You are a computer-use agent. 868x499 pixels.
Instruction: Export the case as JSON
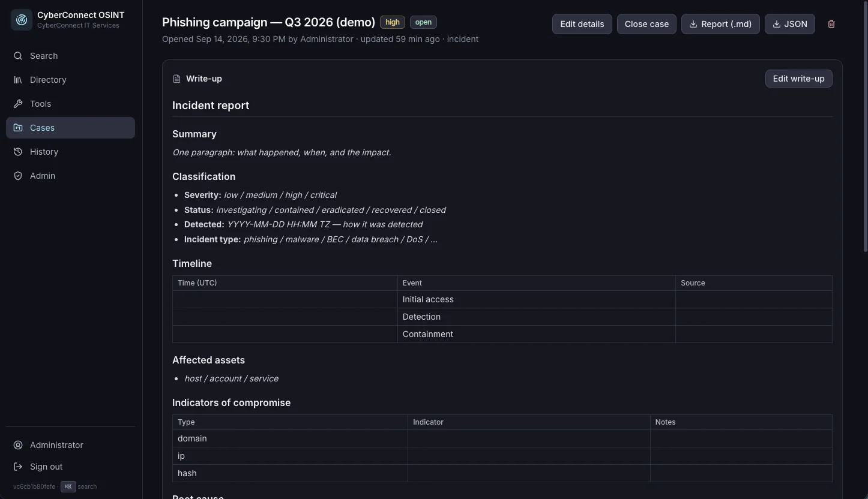tap(790, 24)
